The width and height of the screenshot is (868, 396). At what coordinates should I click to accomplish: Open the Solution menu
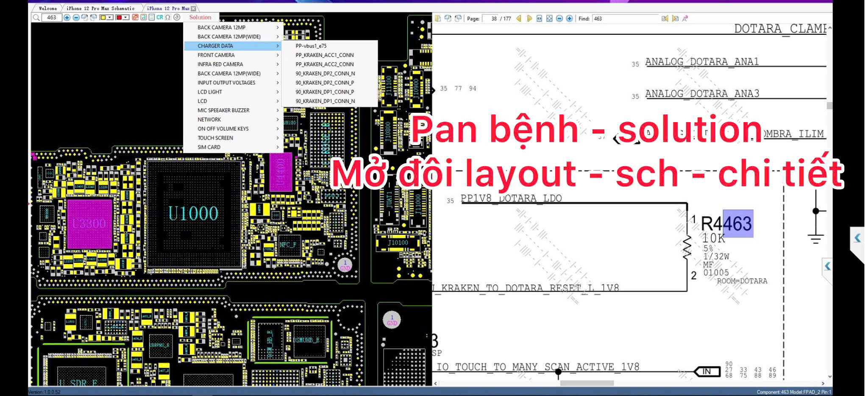click(200, 17)
